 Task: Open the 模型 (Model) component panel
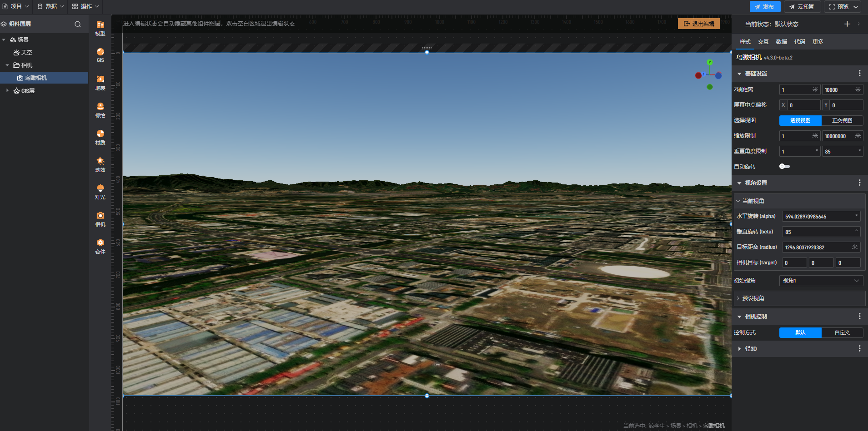point(100,28)
